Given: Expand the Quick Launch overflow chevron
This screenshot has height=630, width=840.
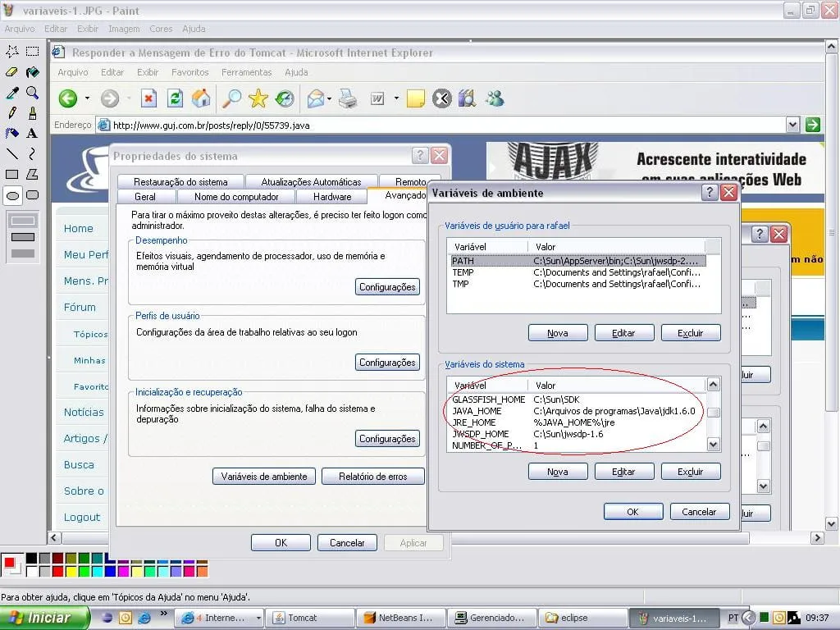Looking at the screenshot, I should pyautogui.click(x=164, y=614).
